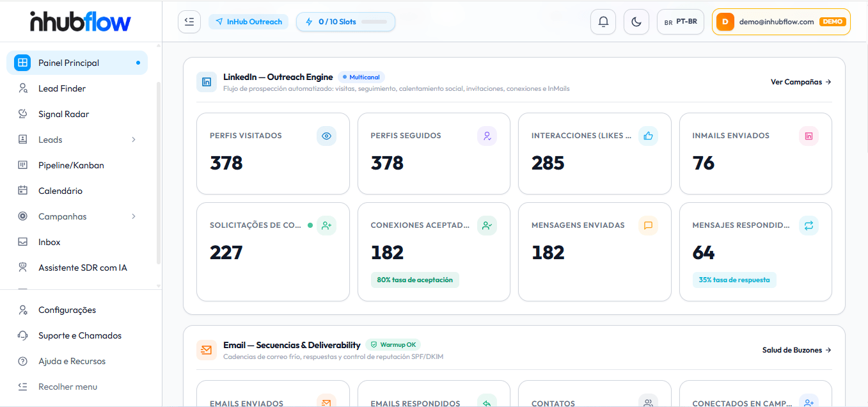The image size is (868, 407).
Task: Click the Calendário calendar icon
Action: tap(23, 191)
